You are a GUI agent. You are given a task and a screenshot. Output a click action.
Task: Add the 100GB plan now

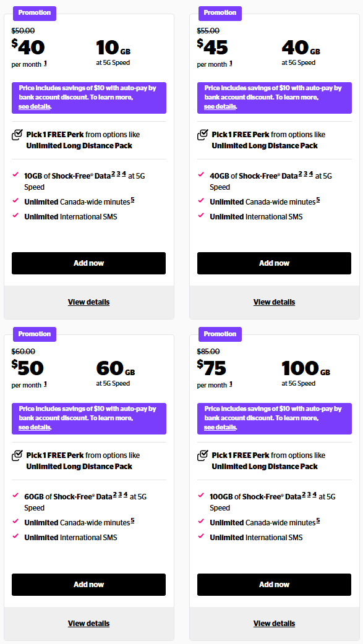(x=274, y=584)
